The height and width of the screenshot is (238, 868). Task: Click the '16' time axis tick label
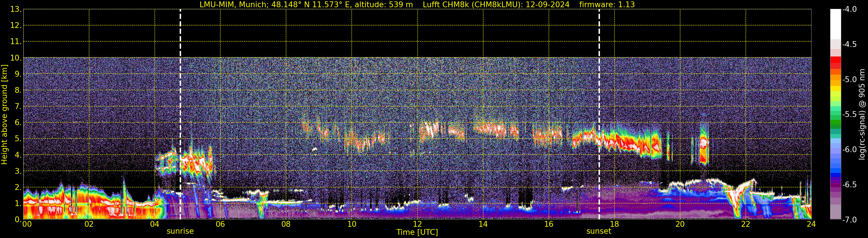pos(549,224)
